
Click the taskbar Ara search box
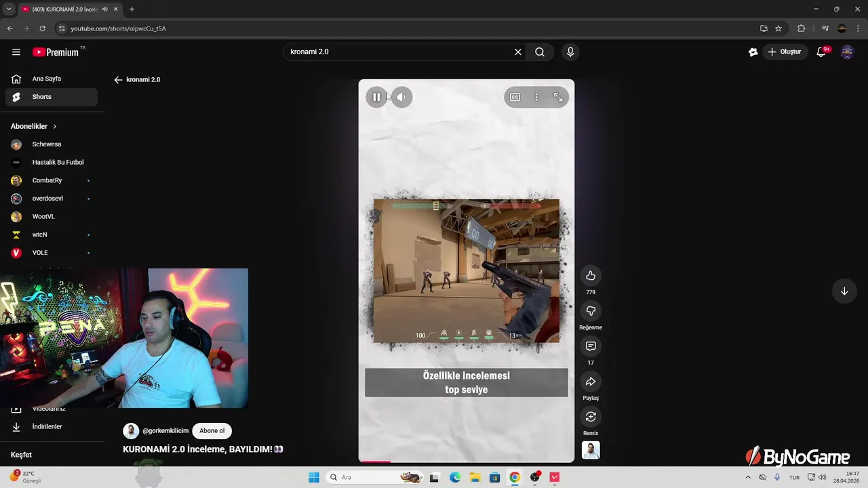375,477
